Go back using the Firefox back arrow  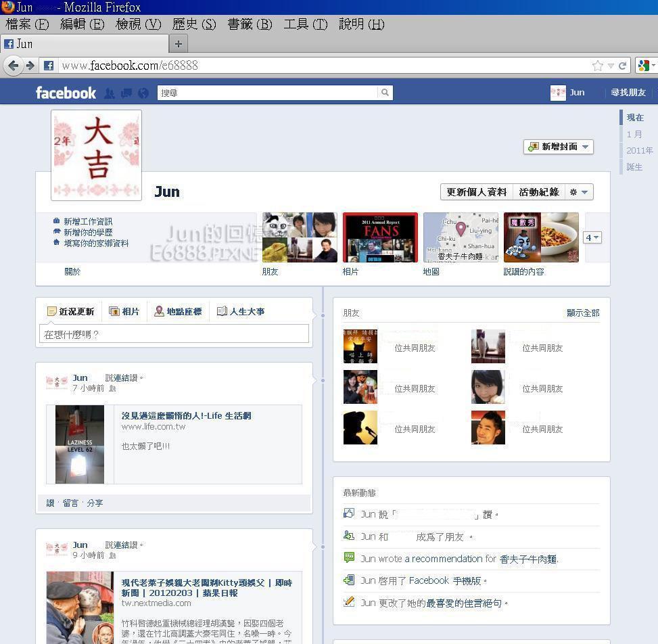click(14, 66)
